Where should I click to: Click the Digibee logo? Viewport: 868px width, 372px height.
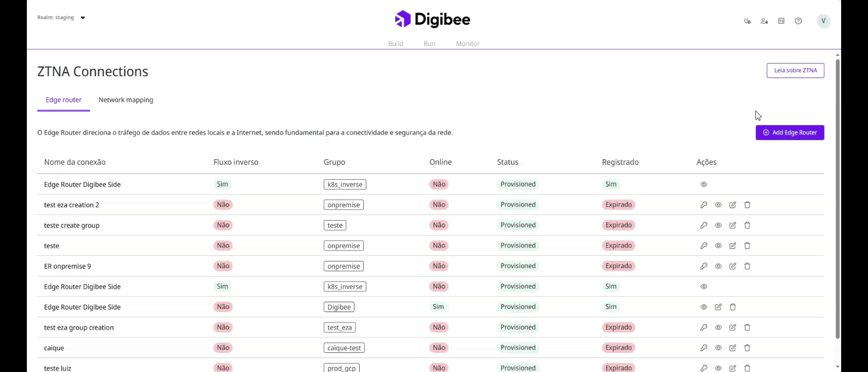click(432, 20)
